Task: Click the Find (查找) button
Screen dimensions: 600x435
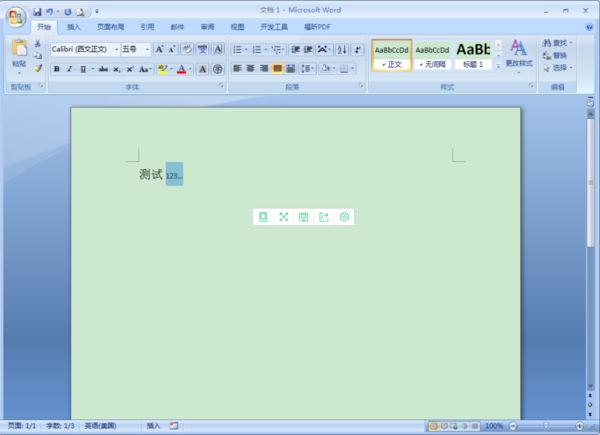Action: pyautogui.click(x=557, y=43)
